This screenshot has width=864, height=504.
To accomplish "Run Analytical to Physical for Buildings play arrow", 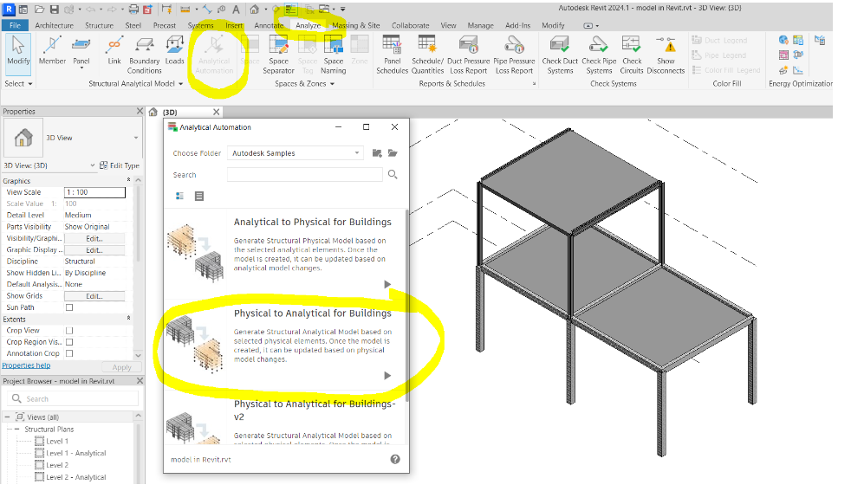I will click(x=387, y=284).
